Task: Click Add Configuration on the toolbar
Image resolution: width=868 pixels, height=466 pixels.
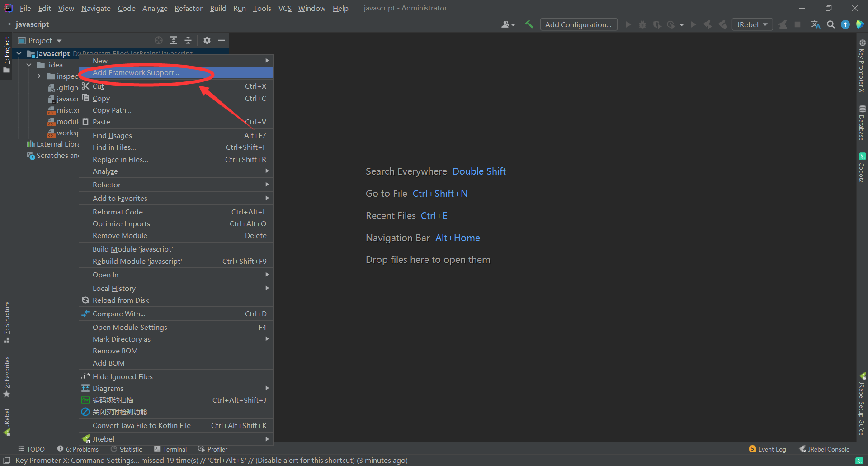Action: tap(579, 24)
